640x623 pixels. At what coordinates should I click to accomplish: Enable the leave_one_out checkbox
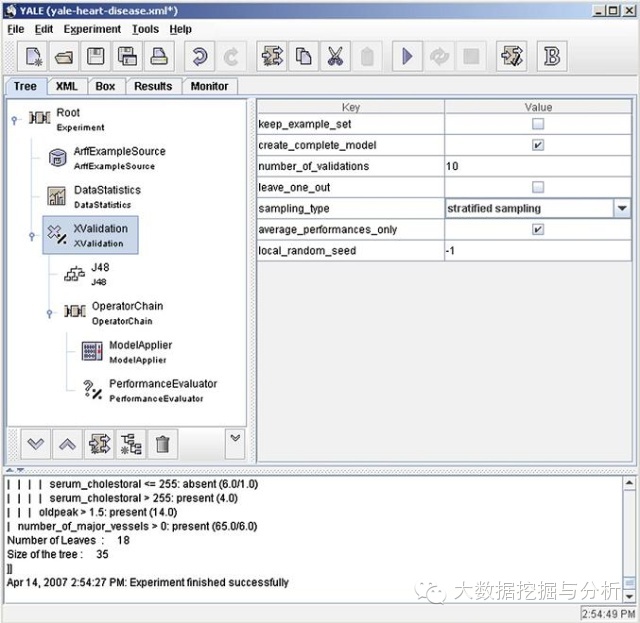coord(538,187)
